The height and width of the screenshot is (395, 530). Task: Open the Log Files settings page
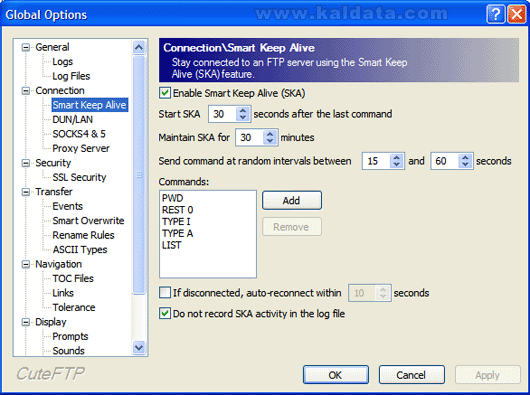click(x=71, y=76)
